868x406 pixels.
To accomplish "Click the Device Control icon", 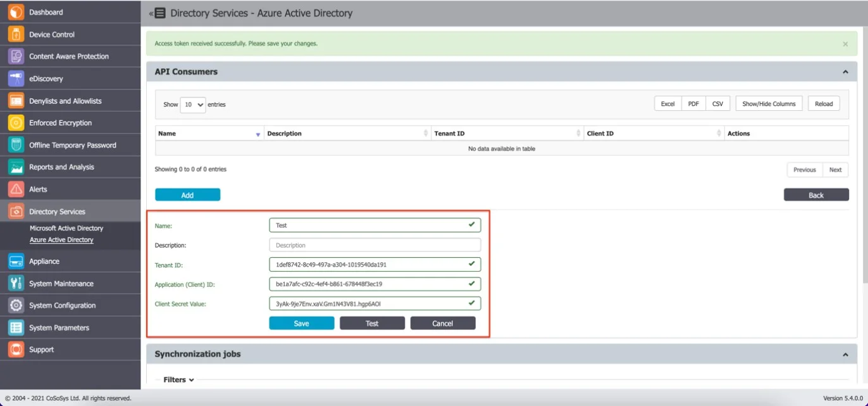I will 16,34.
